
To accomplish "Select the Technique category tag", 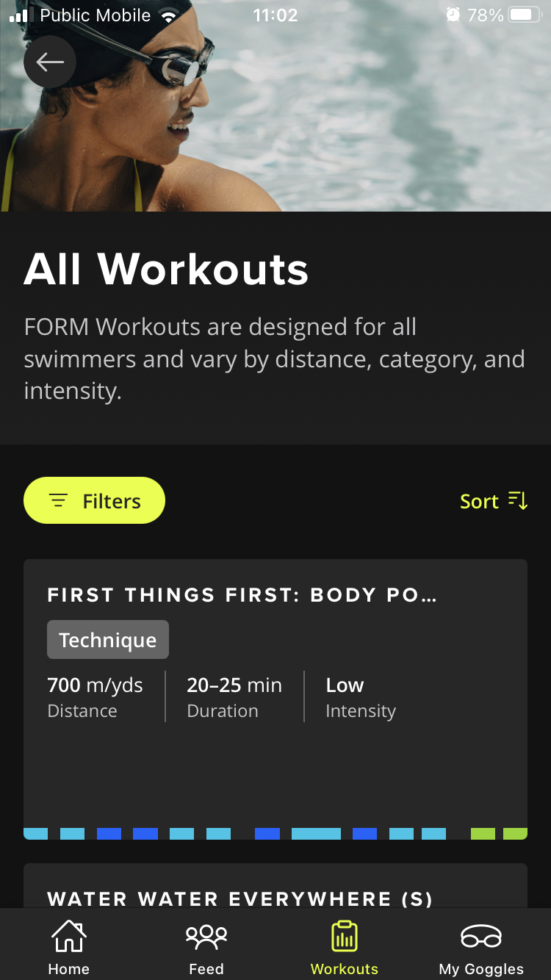I will point(108,640).
